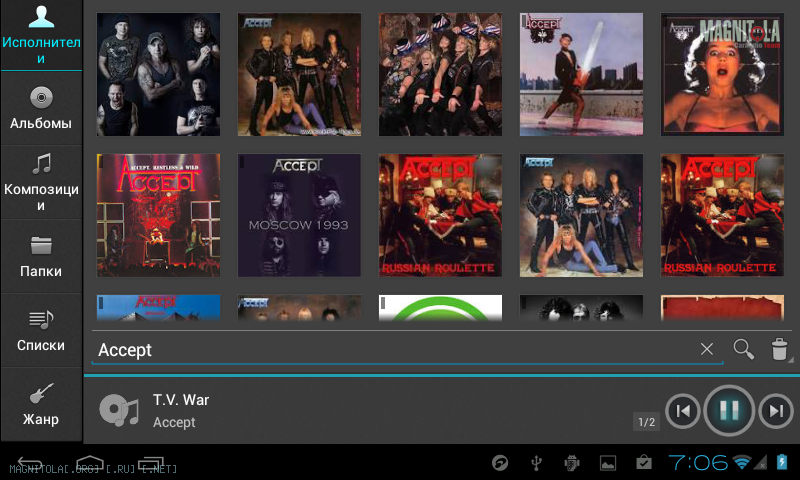Open the Папки folders tab
Viewport: 800px width, 480px height.
pyautogui.click(x=41, y=257)
